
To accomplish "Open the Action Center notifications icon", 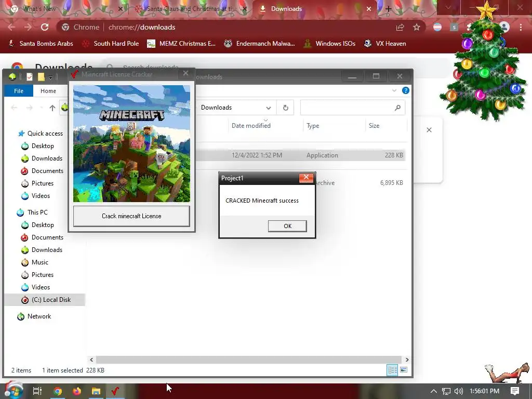I will [x=515, y=391].
